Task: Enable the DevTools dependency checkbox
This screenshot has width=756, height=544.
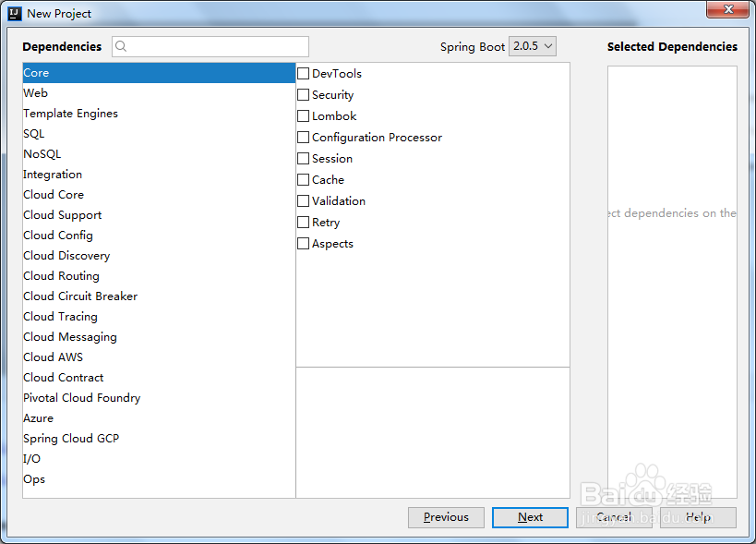Action: coord(304,73)
